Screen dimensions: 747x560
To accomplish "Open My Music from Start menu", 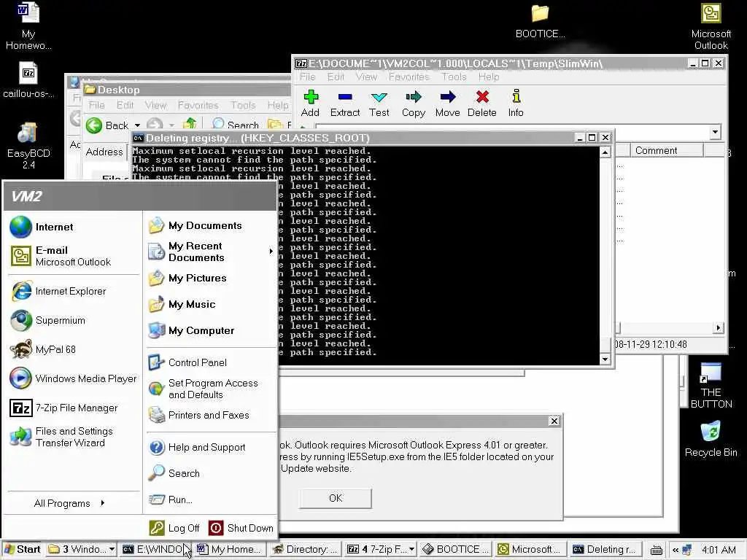I will pyautogui.click(x=210, y=304).
